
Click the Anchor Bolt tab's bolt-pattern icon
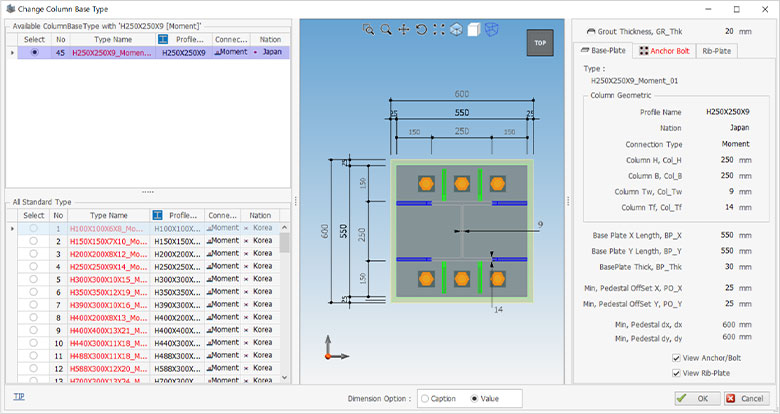pyautogui.click(x=644, y=51)
